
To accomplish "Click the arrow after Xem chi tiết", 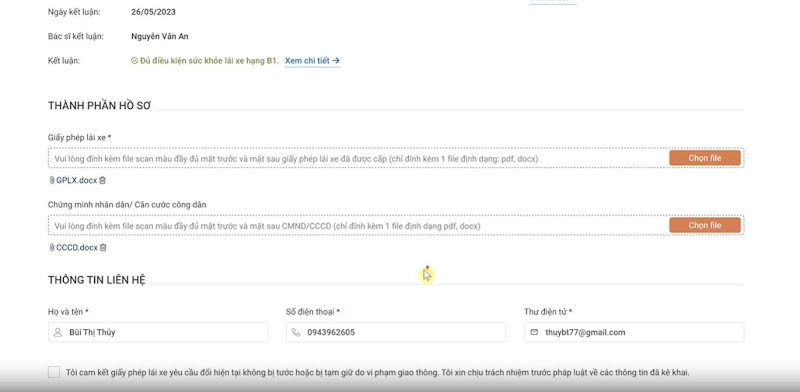I will click(336, 61).
